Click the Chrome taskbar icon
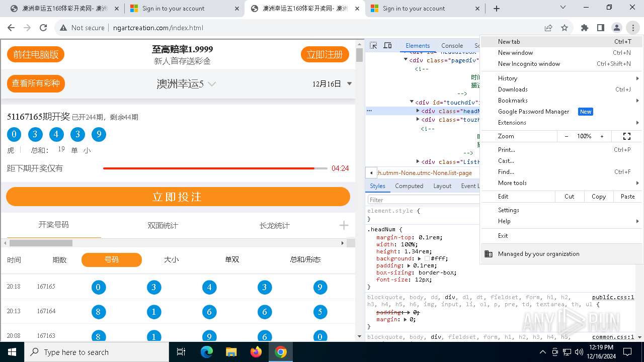The image size is (644, 362). coord(281,352)
